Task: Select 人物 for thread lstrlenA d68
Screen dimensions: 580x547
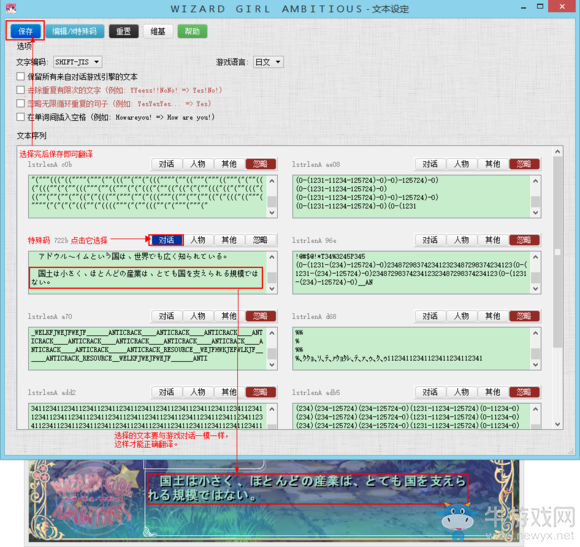Action: click(x=462, y=316)
